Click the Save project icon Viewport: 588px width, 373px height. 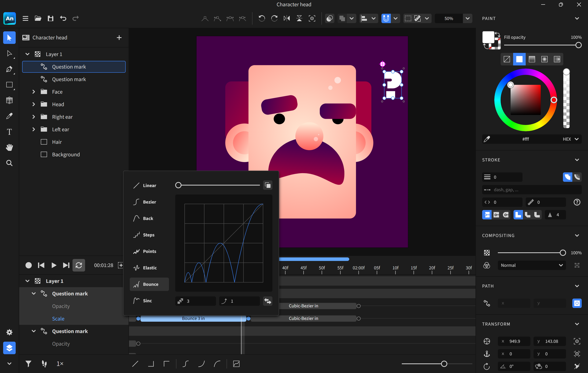tap(51, 18)
